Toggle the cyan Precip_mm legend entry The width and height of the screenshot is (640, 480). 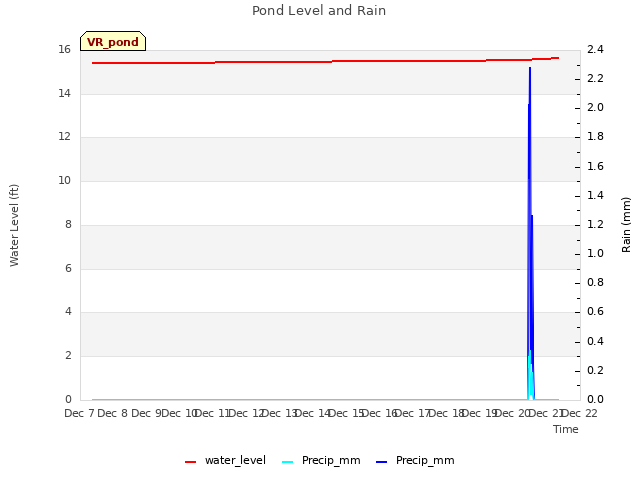[321, 461]
